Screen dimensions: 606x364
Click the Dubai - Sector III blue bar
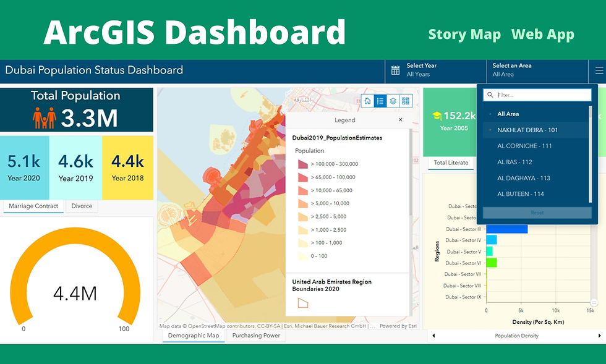tap(506, 229)
